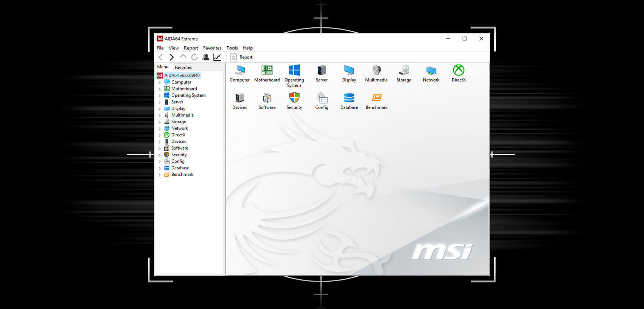
Task: Click the Forward navigation arrow
Action: pyautogui.click(x=172, y=57)
